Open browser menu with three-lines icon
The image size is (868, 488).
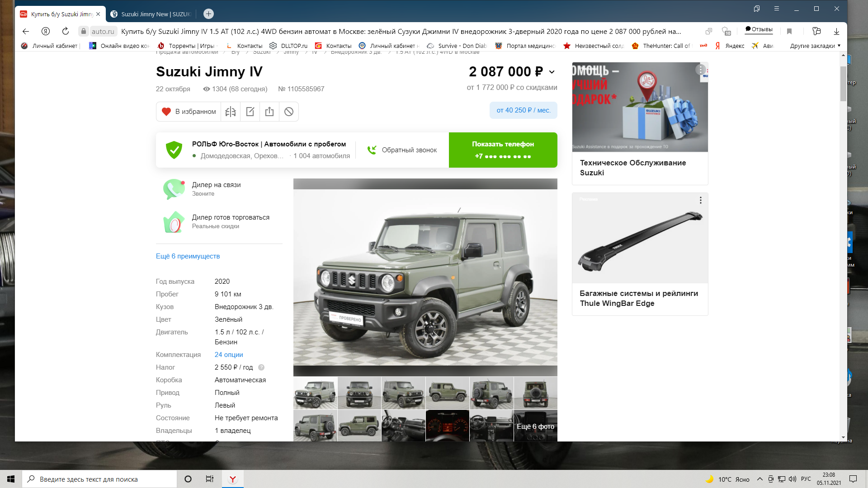(777, 9)
